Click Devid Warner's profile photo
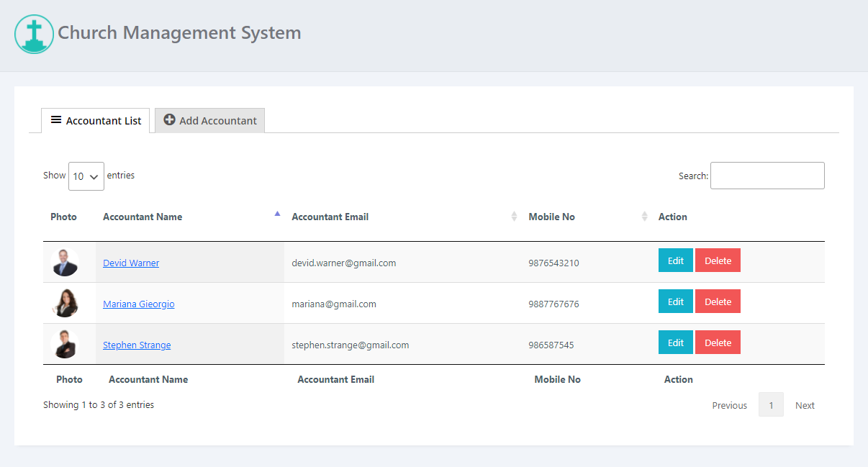The width and height of the screenshot is (868, 467). point(65,263)
